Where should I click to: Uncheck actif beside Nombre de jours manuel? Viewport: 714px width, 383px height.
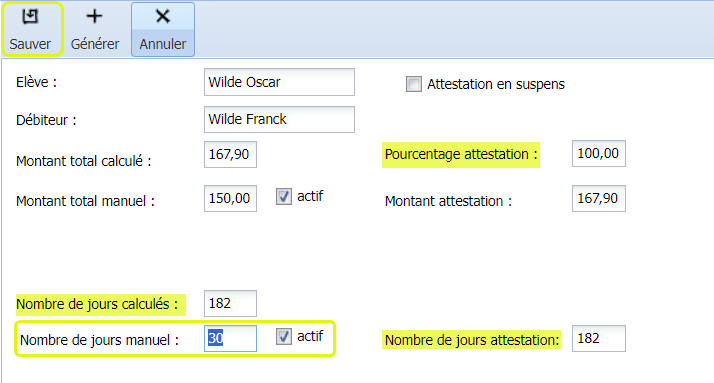tap(284, 337)
